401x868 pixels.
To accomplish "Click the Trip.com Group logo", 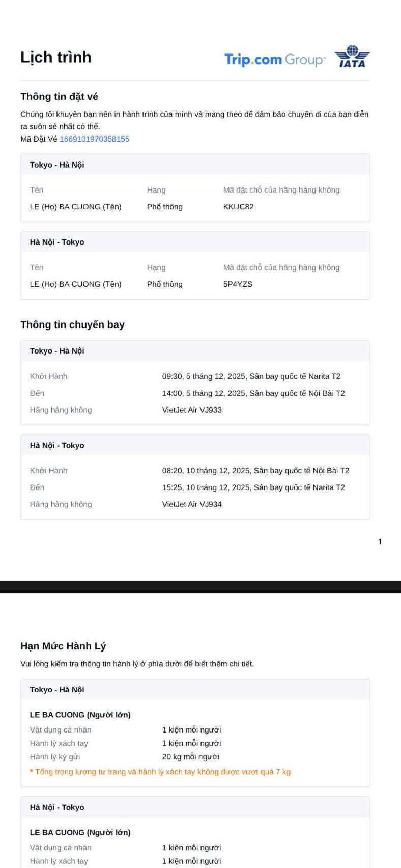I will pos(274,60).
